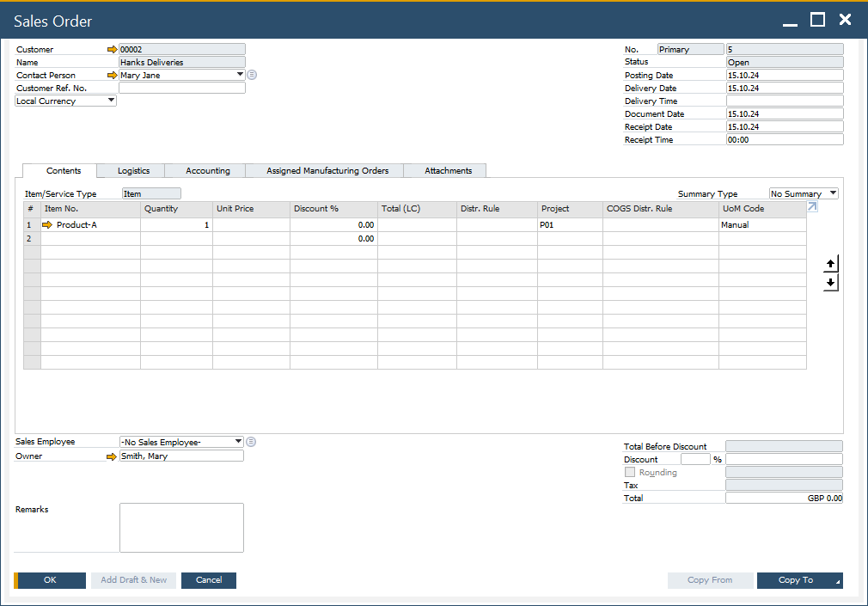Open the Local Currency dropdown
This screenshot has height=606, width=868.
click(111, 101)
